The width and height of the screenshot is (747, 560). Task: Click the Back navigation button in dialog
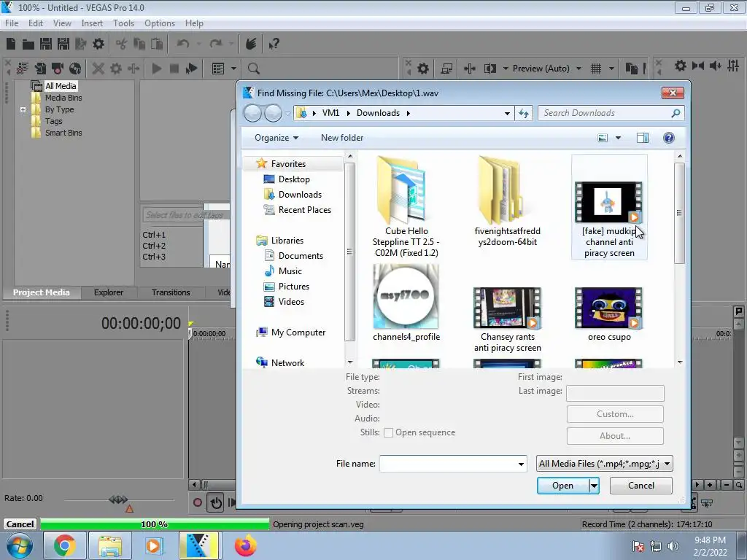pyautogui.click(x=252, y=113)
